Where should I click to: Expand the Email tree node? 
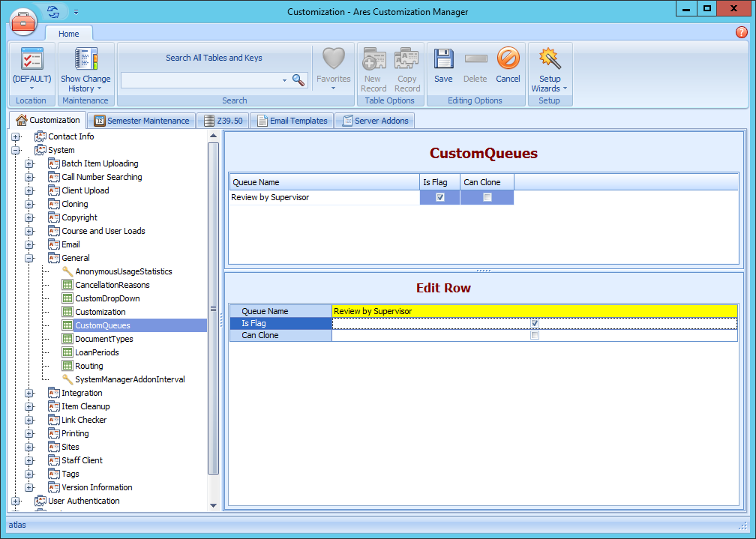coord(28,244)
